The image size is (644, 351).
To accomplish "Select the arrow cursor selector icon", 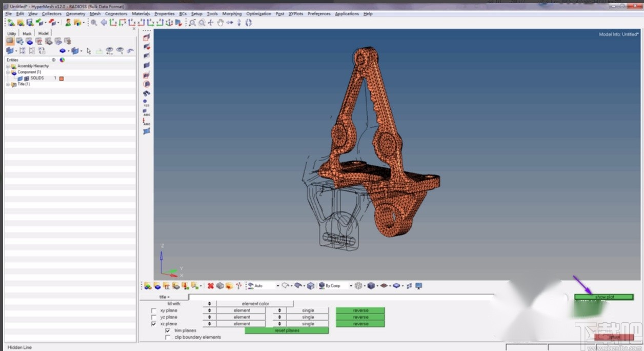I will [x=89, y=51].
